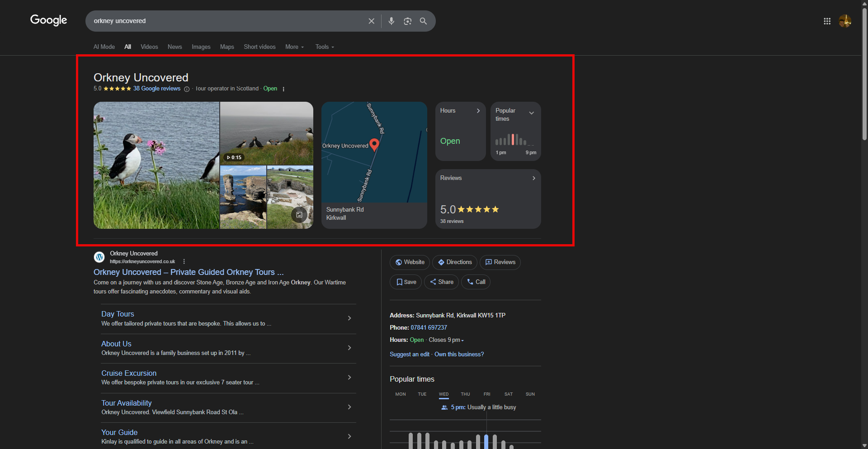Viewport: 868px width, 449px height.
Task: Open the Google account avatar
Action: coord(845,21)
